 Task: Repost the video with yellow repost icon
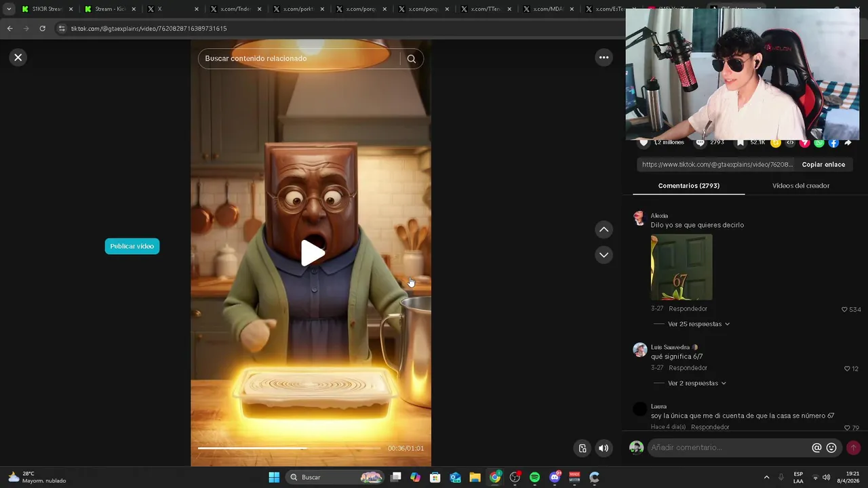pyautogui.click(x=776, y=142)
